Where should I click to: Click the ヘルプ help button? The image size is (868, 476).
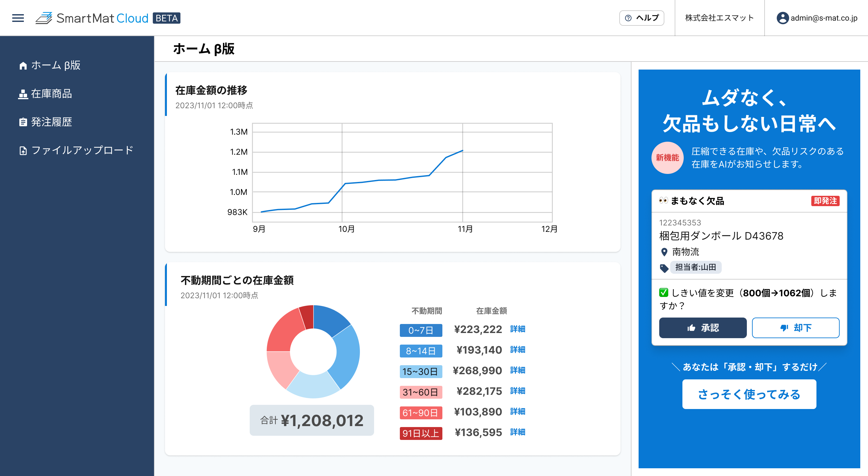[641, 18]
